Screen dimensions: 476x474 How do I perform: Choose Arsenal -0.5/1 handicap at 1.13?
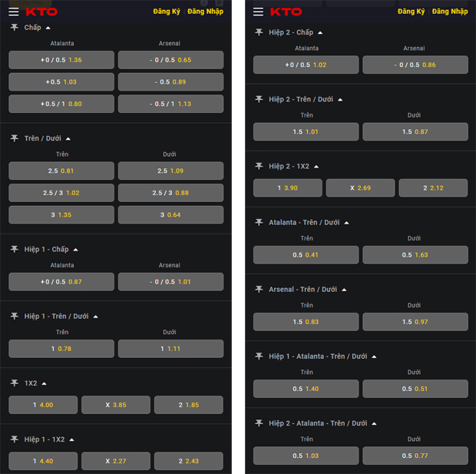(170, 104)
